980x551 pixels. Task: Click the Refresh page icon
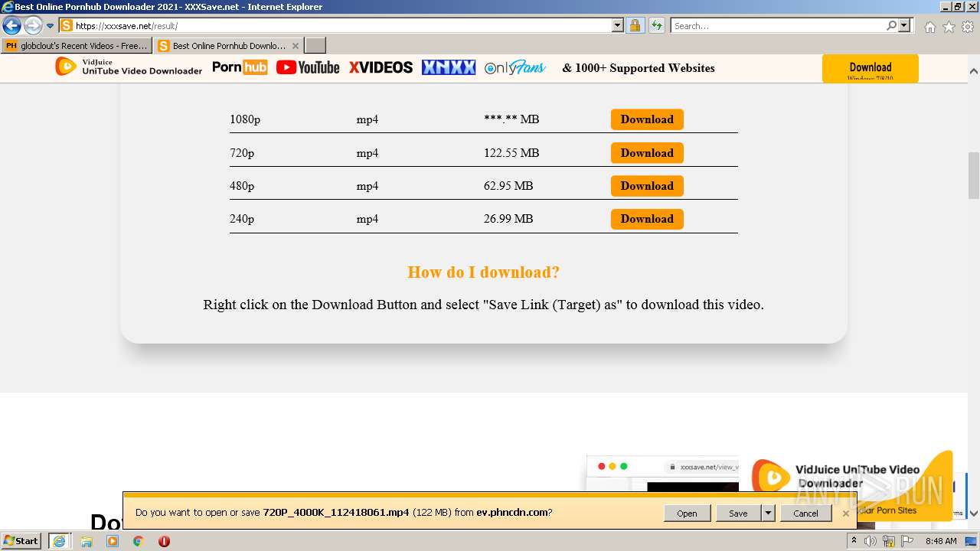coord(656,25)
